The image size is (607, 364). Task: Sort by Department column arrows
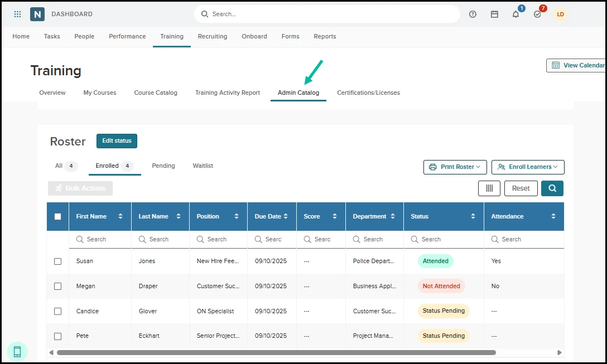[393, 216]
